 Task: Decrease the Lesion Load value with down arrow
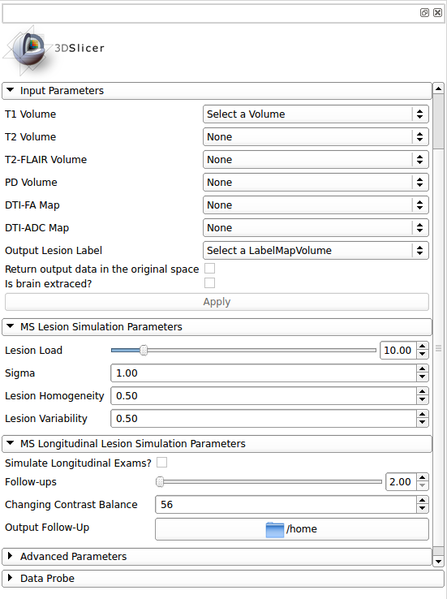click(x=422, y=355)
